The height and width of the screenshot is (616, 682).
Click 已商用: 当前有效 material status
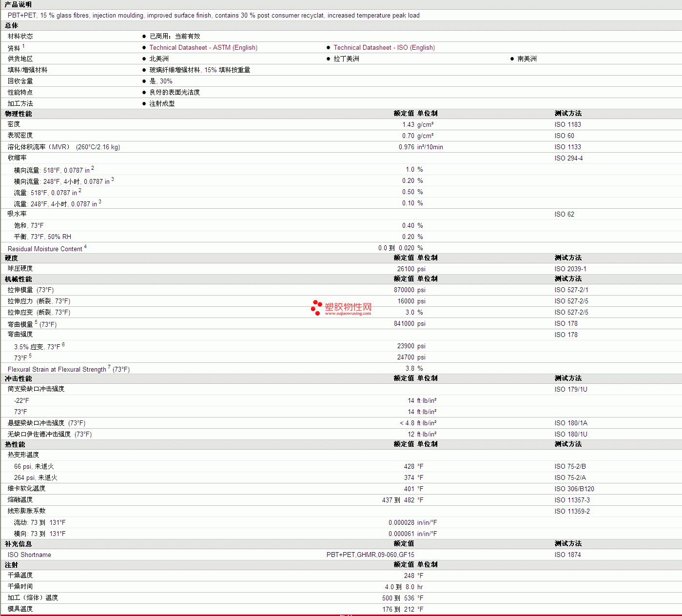[x=175, y=36]
